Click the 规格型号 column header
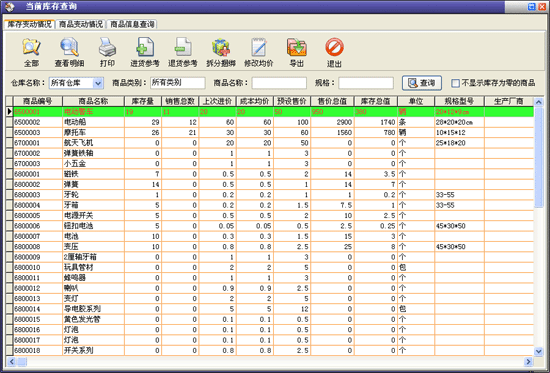This screenshot has height=373, width=550. click(x=460, y=101)
